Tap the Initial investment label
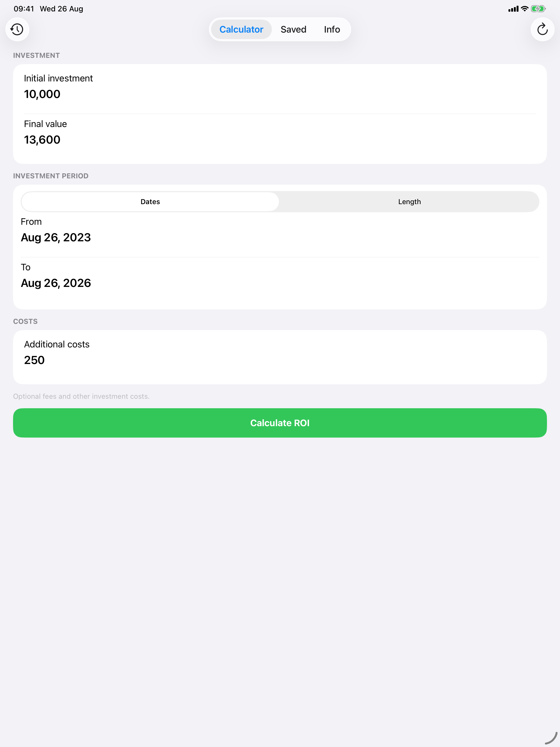Viewport: 560px width, 747px height. tap(58, 78)
